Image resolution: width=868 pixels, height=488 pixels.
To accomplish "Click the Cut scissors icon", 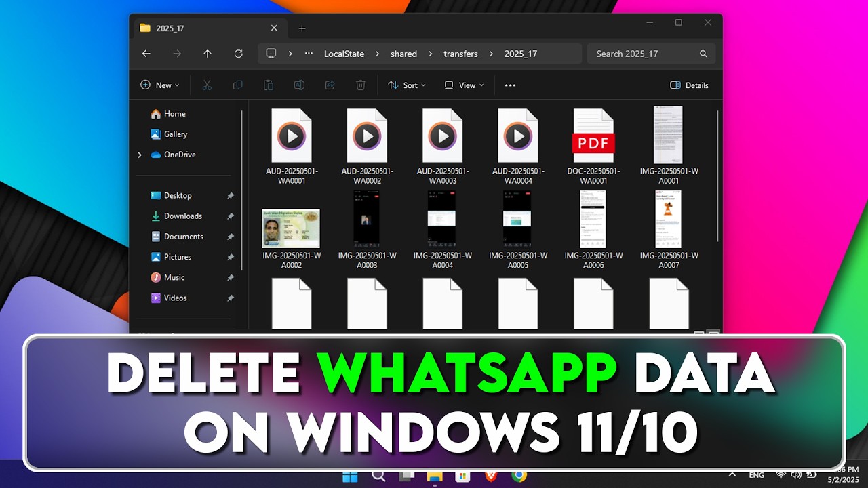I will tap(207, 85).
